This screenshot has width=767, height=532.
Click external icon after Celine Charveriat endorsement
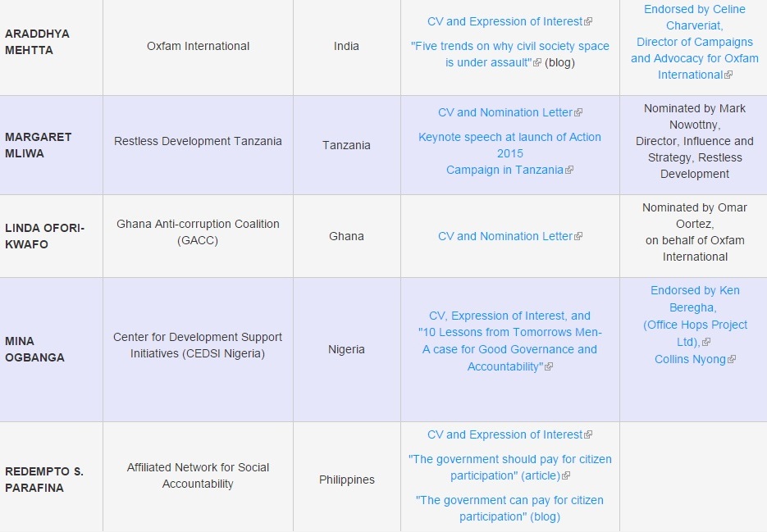[x=728, y=75]
